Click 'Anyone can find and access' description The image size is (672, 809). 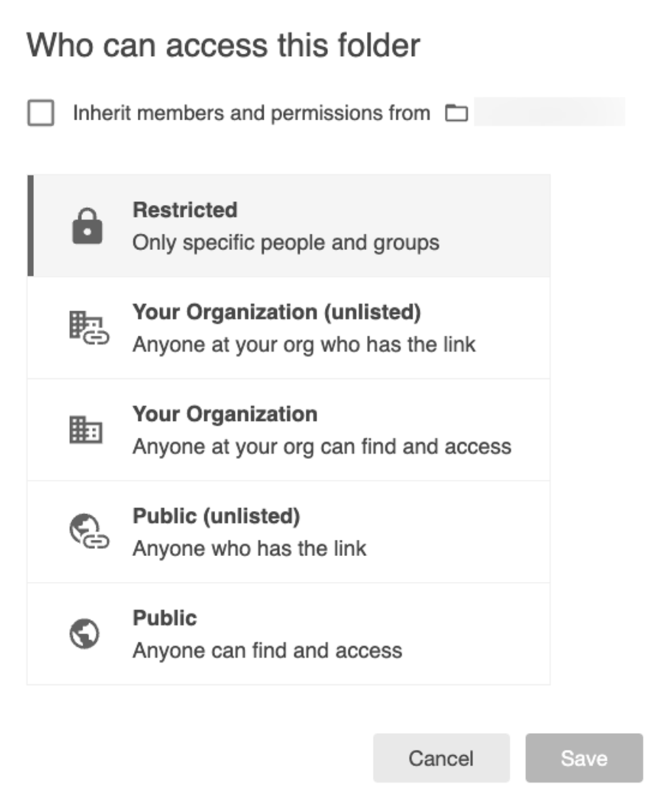coord(268,651)
